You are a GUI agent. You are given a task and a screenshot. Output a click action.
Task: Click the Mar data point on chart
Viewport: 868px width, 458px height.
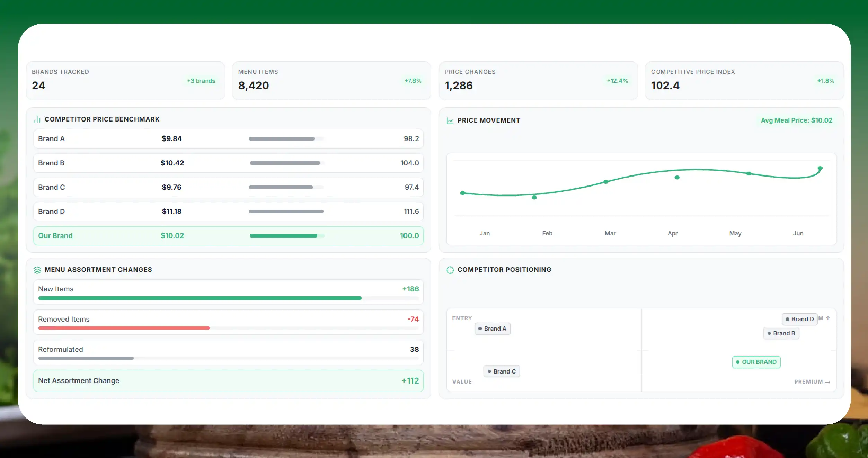[x=606, y=182]
